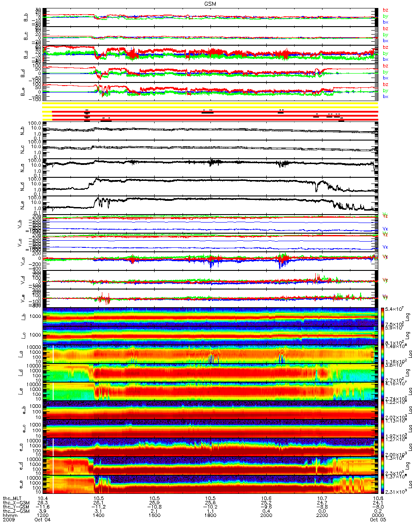
Task: Click the thc_MLT row label
Action: (x=12, y=499)
